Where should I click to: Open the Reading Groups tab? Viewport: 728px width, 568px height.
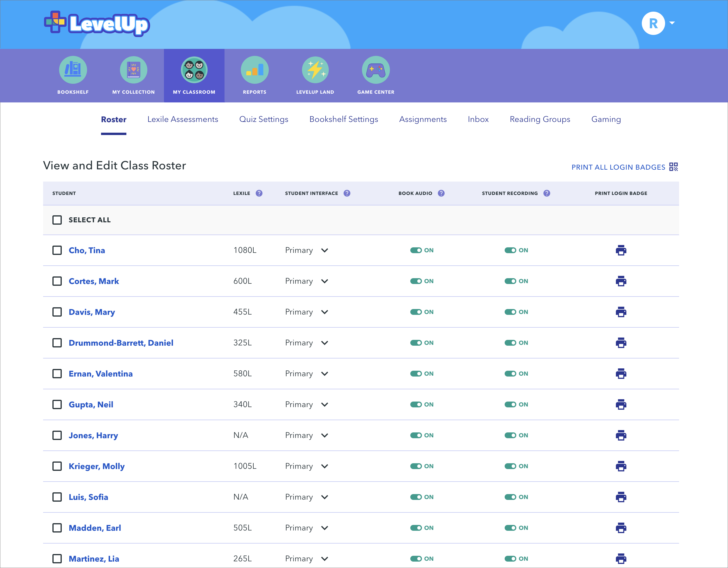pyautogui.click(x=540, y=119)
